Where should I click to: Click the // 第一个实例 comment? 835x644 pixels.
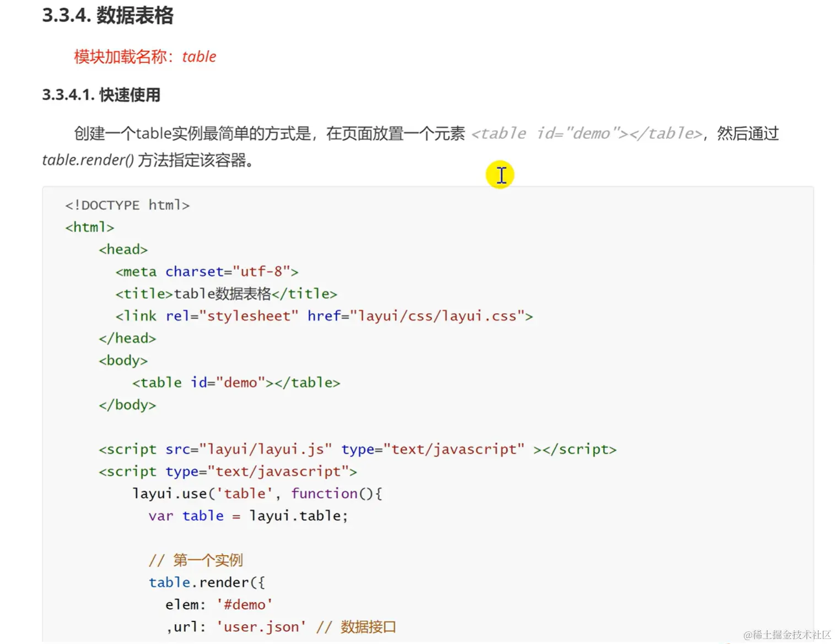pyautogui.click(x=196, y=560)
